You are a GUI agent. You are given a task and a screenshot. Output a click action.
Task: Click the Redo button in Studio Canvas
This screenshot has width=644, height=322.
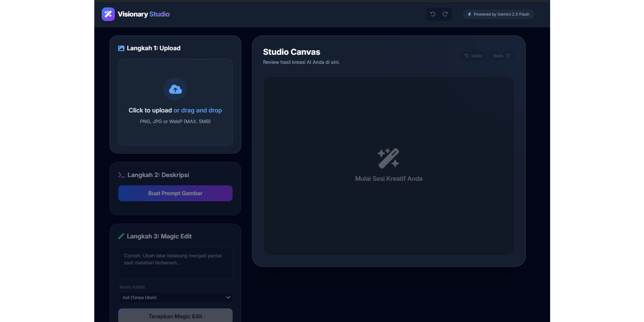[502, 56]
